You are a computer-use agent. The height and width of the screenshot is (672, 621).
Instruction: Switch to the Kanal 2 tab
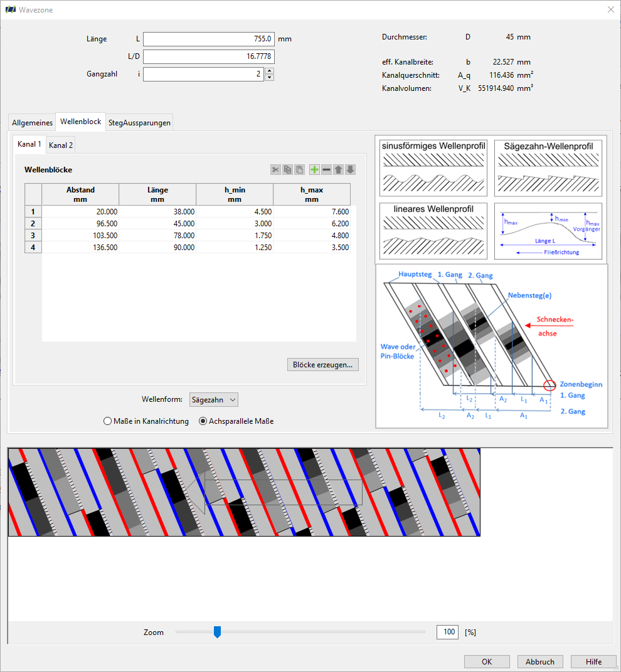(x=61, y=145)
